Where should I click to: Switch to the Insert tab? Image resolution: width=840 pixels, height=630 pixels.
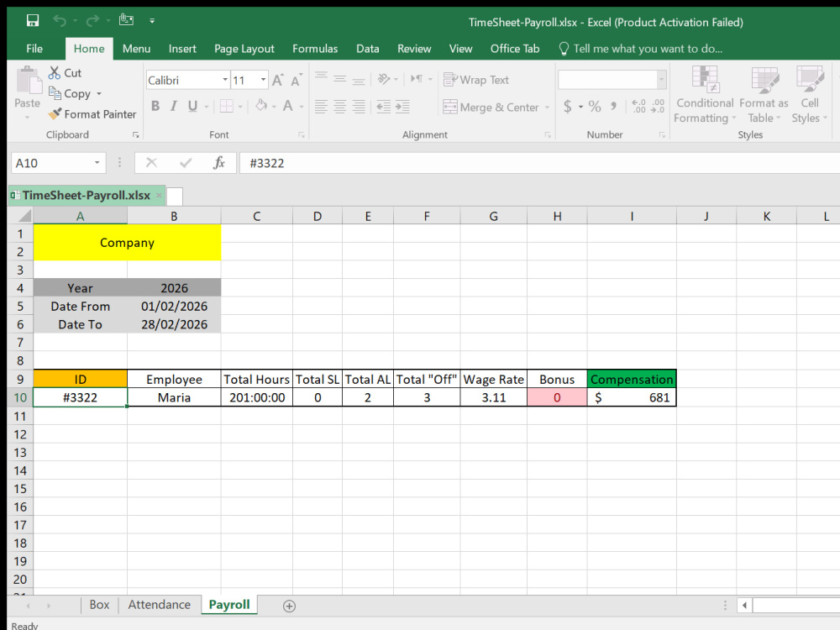point(182,49)
